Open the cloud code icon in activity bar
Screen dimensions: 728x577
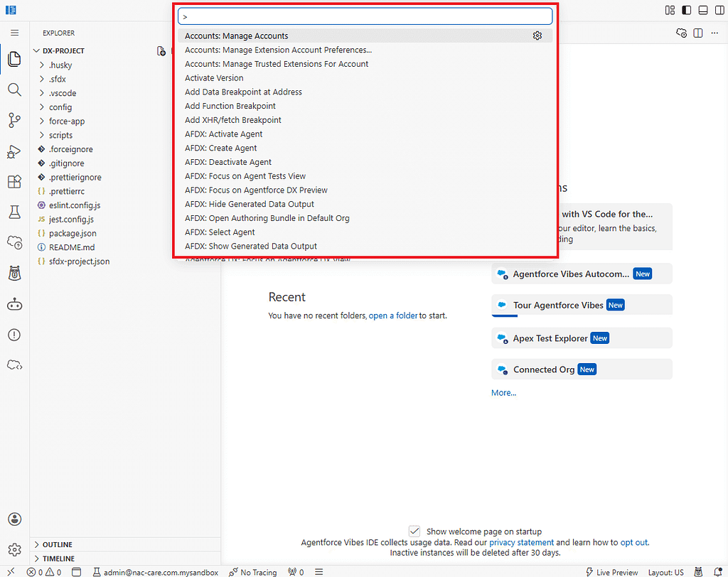click(14, 365)
